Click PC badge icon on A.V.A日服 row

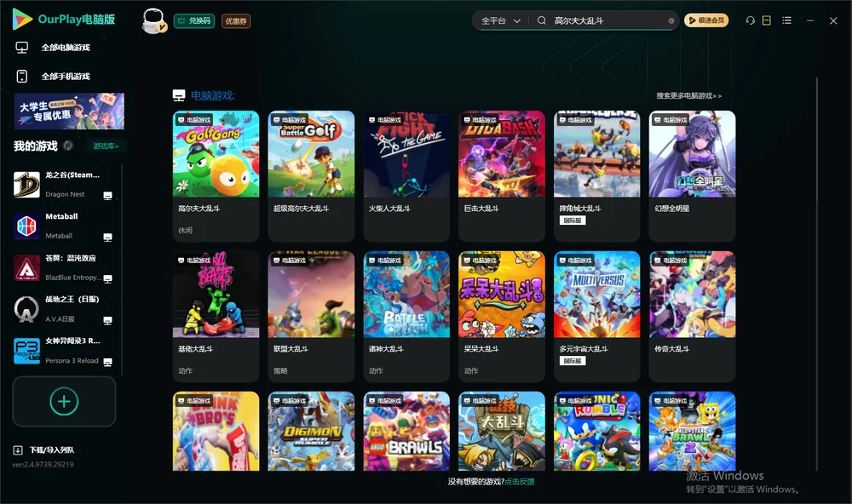(107, 320)
